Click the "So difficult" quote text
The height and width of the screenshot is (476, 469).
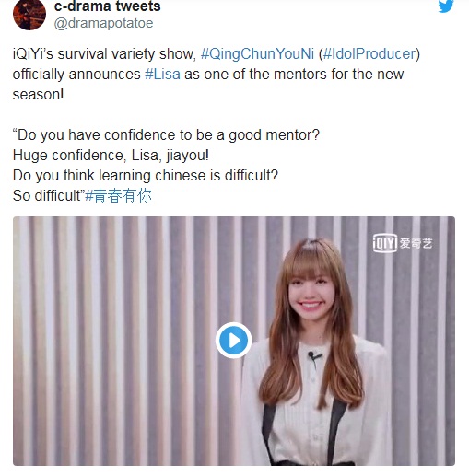[49, 196]
